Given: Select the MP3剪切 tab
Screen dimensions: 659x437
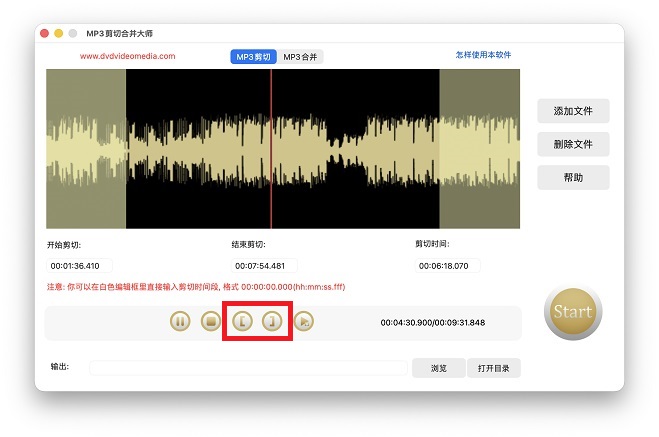Looking at the screenshot, I should 254,57.
